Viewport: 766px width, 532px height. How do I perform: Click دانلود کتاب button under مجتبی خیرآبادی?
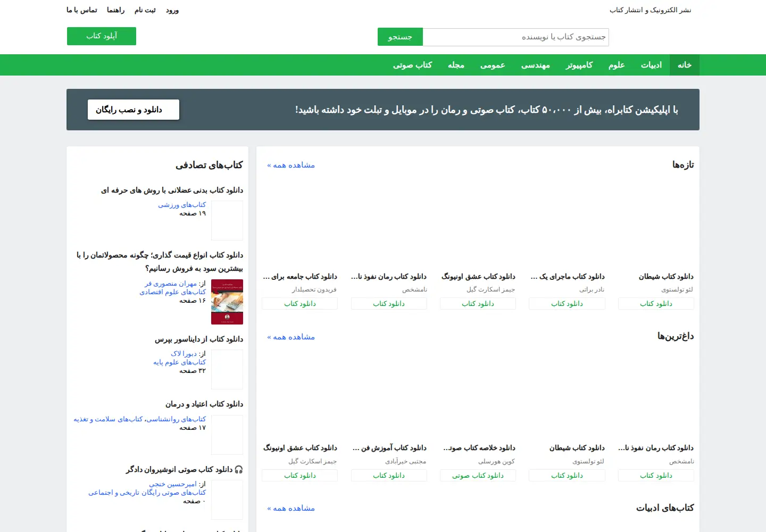389,476
